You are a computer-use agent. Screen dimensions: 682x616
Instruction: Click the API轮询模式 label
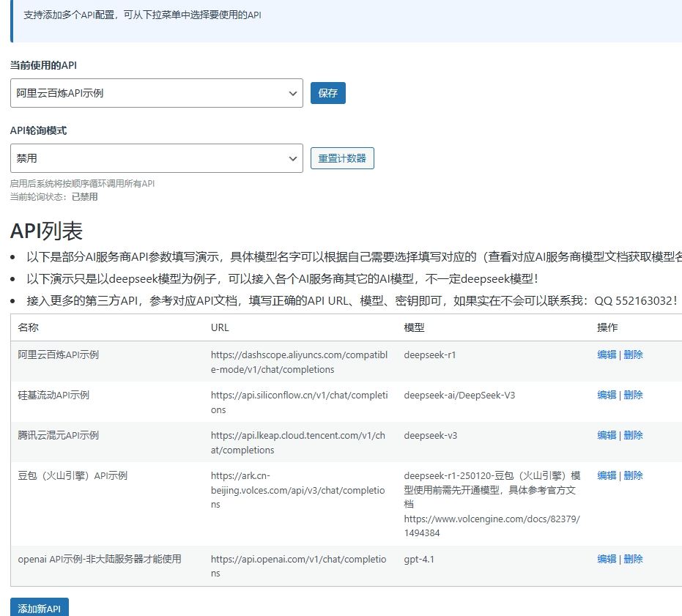tap(38, 130)
